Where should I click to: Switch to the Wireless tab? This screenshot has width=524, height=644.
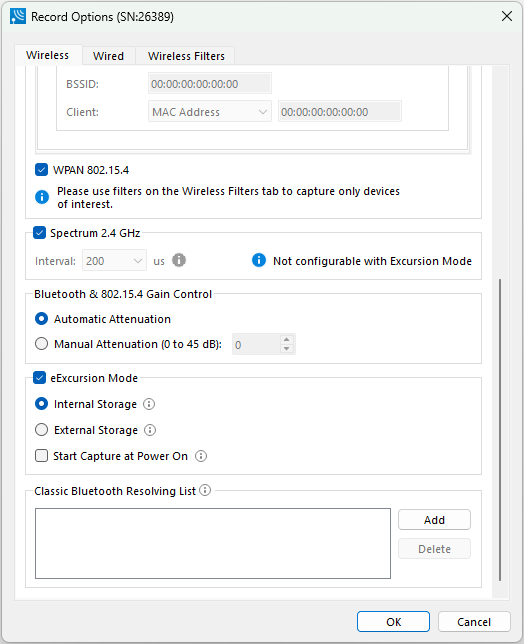(x=48, y=55)
